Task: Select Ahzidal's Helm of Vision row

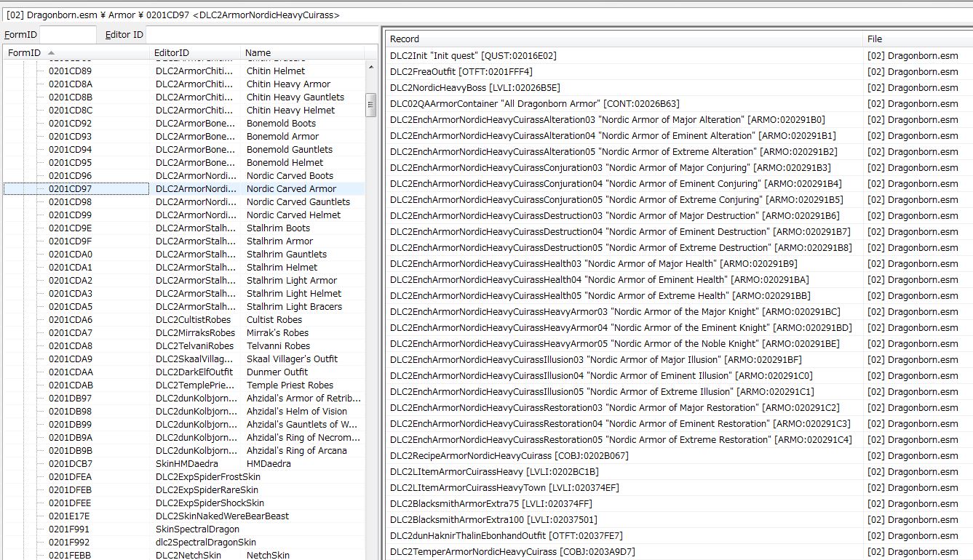Action: 184,412
